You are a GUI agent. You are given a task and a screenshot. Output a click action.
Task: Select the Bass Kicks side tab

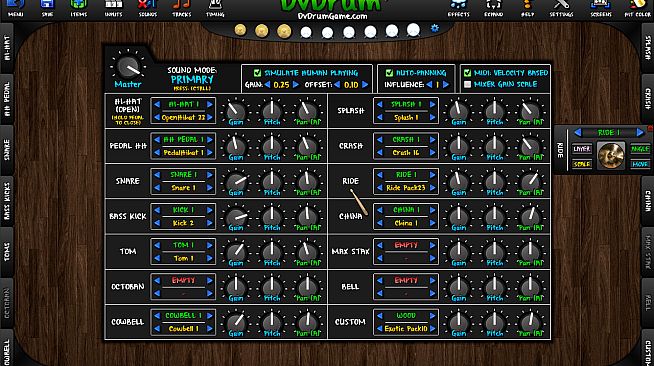tap(7, 201)
